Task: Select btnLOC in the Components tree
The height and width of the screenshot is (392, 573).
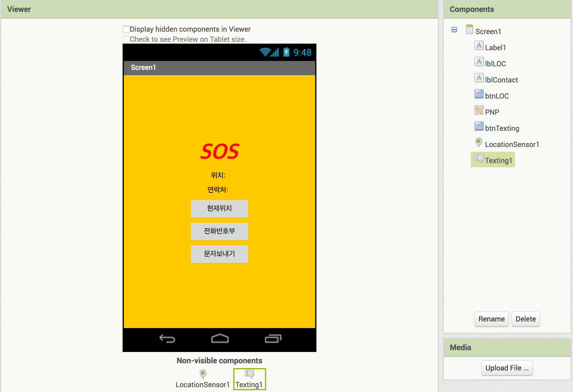Action: click(497, 96)
